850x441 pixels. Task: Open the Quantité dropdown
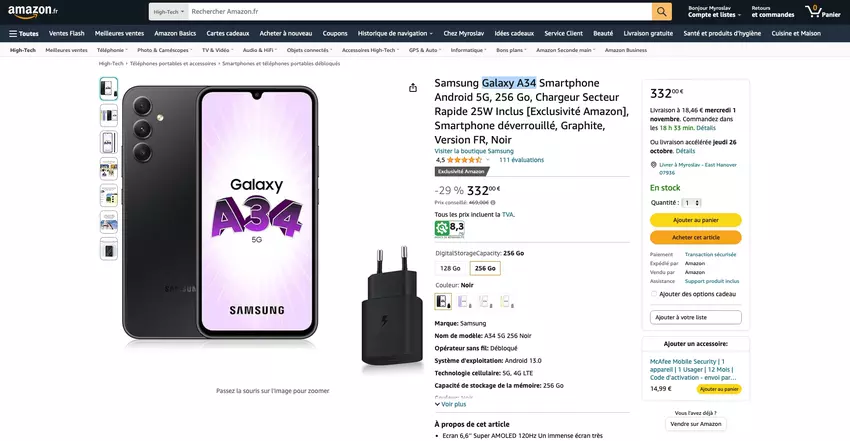691,202
